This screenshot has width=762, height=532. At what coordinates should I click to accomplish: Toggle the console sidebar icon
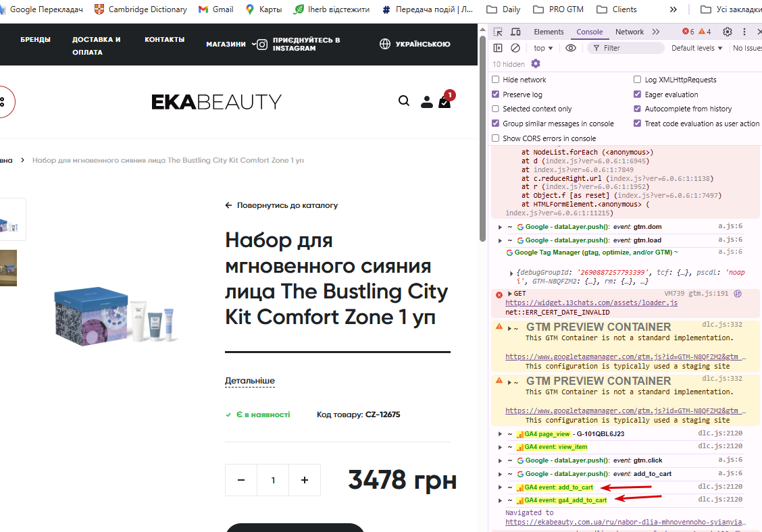(x=498, y=48)
